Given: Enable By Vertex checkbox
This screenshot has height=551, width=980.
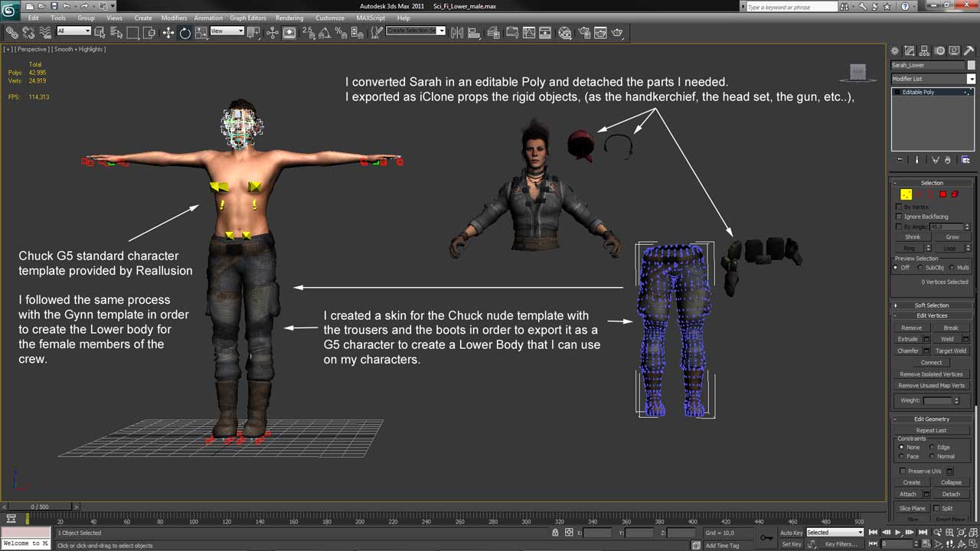Looking at the screenshot, I should 899,207.
